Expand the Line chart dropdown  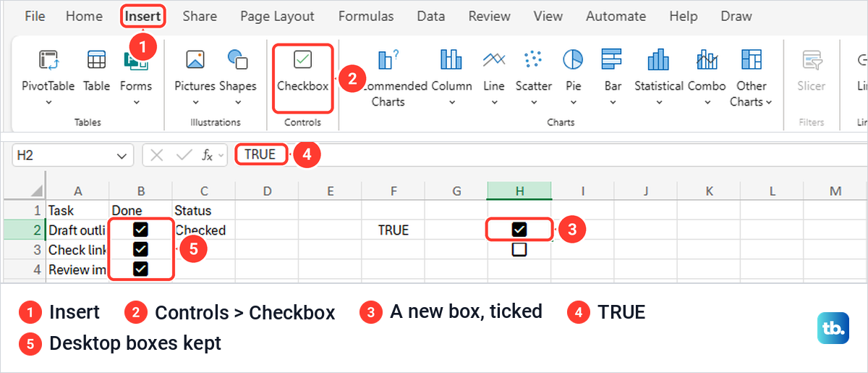point(494,103)
